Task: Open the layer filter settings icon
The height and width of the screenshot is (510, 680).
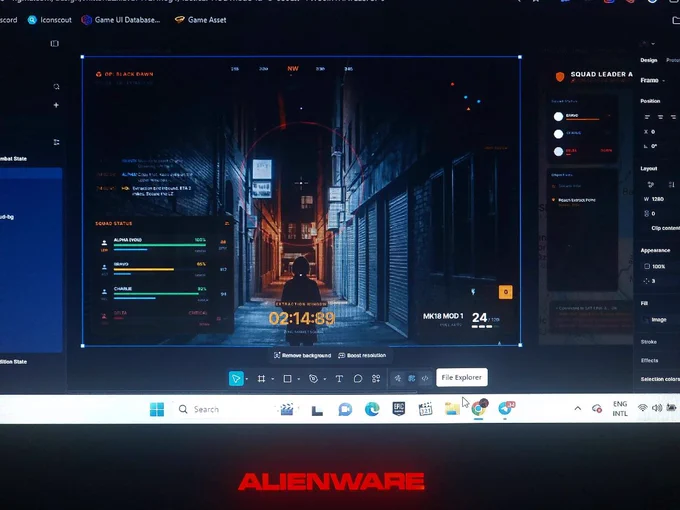Action: click(56, 142)
